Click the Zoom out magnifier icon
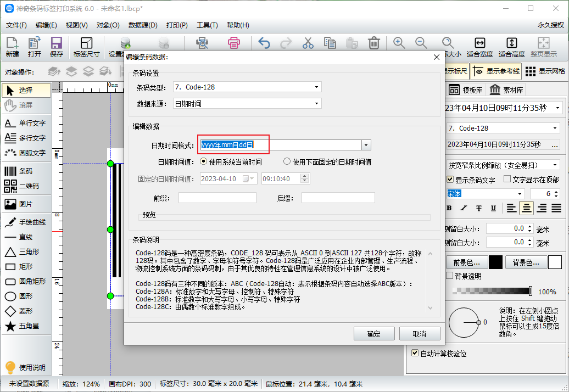 pyautogui.click(x=421, y=43)
